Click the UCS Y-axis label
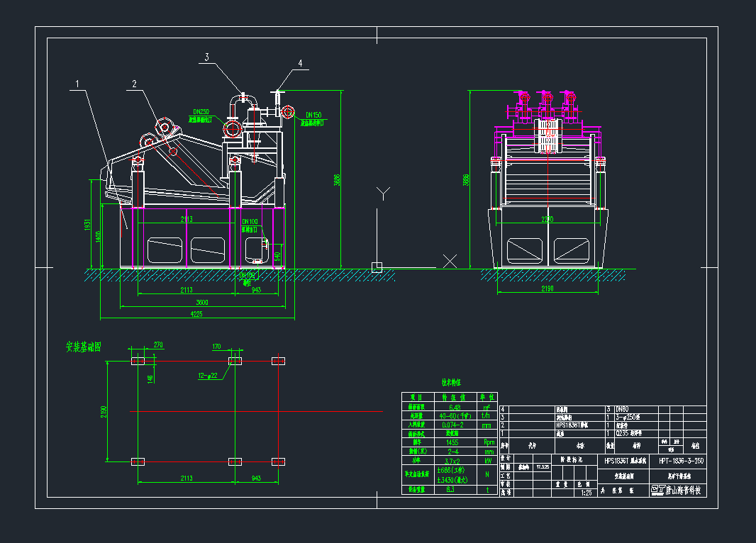756x543 pixels. coord(383,193)
